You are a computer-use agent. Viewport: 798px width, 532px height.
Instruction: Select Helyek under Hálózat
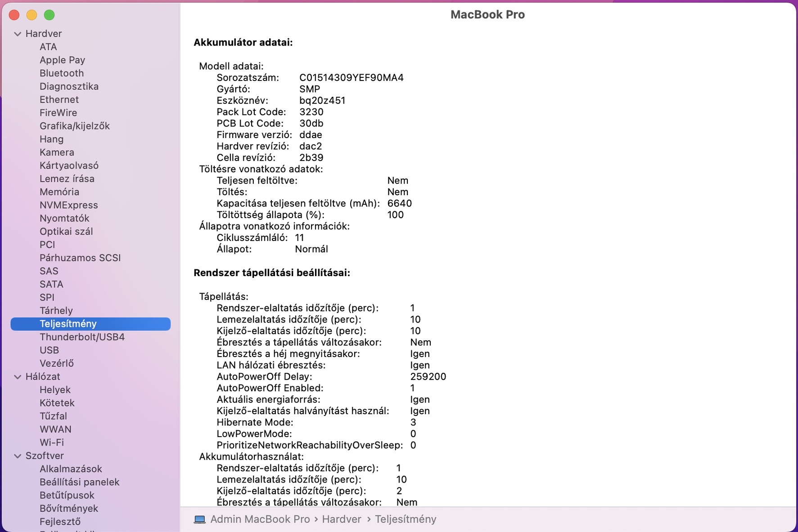pos(55,390)
